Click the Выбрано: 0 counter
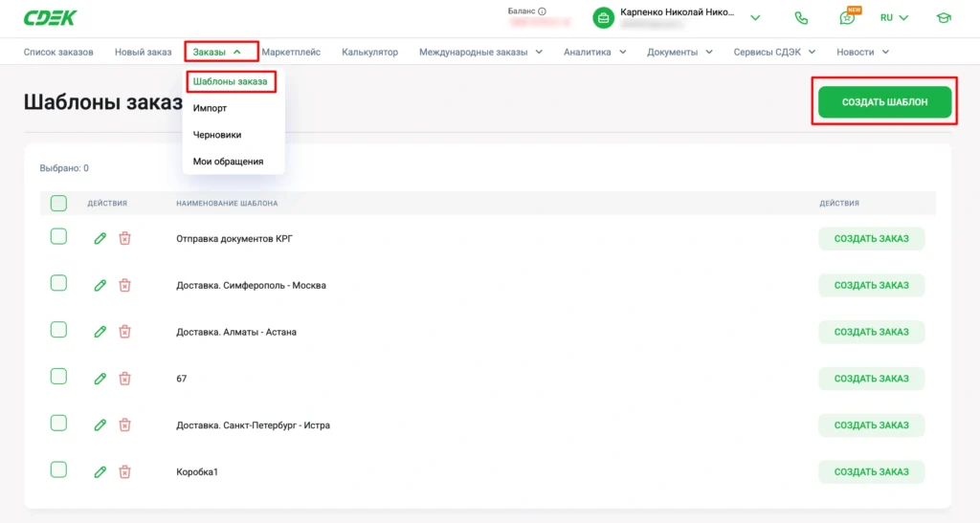This screenshot has width=980, height=523. click(64, 168)
